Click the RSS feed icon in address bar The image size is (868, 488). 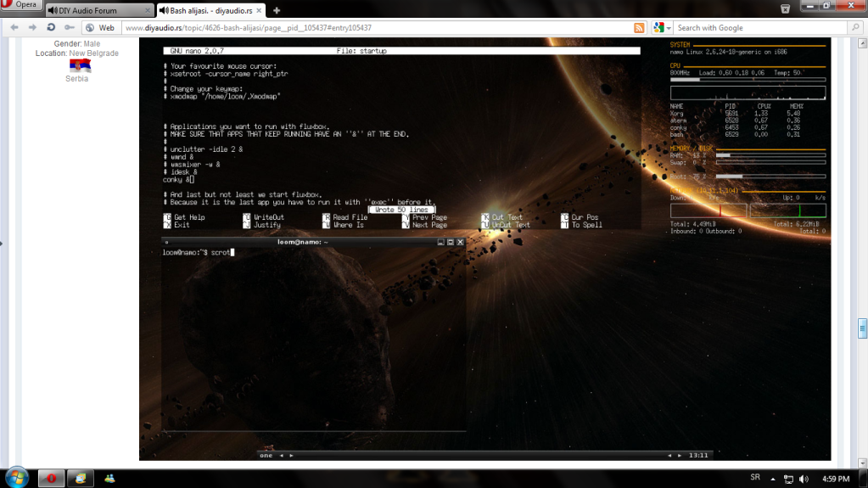coord(638,28)
